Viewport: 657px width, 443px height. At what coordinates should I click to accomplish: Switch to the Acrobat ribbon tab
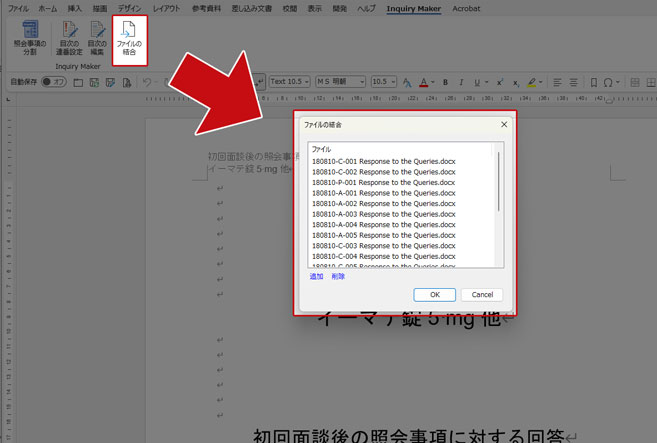point(464,8)
